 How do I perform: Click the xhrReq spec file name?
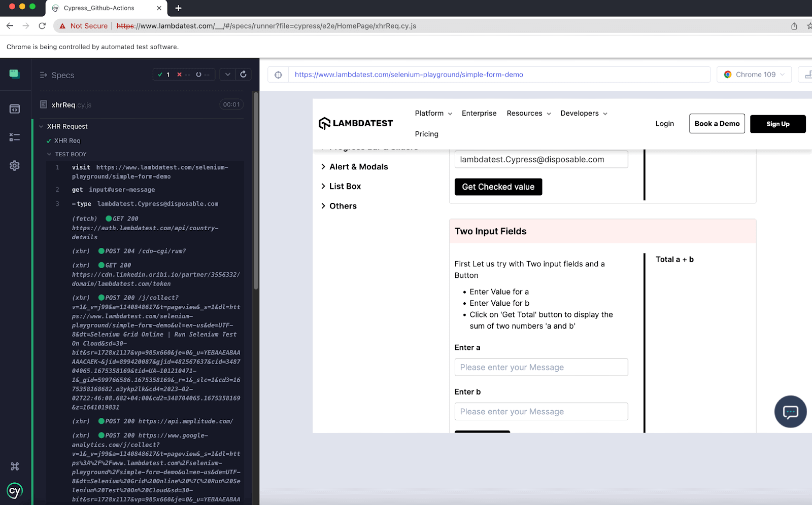click(72, 105)
